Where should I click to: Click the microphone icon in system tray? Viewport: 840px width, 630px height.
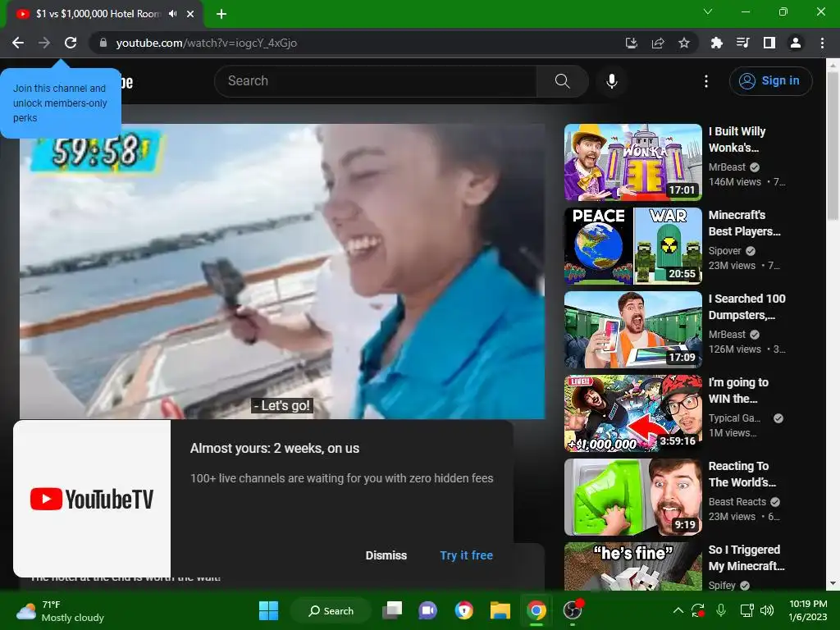coord(721,610)
